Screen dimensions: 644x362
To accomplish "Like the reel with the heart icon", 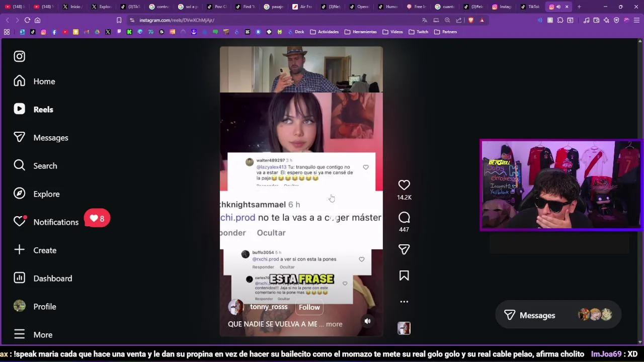I will click(404, 185).
